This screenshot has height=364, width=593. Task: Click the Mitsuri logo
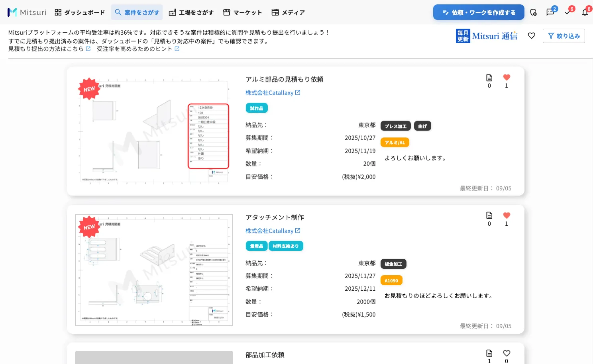(27, 12)
